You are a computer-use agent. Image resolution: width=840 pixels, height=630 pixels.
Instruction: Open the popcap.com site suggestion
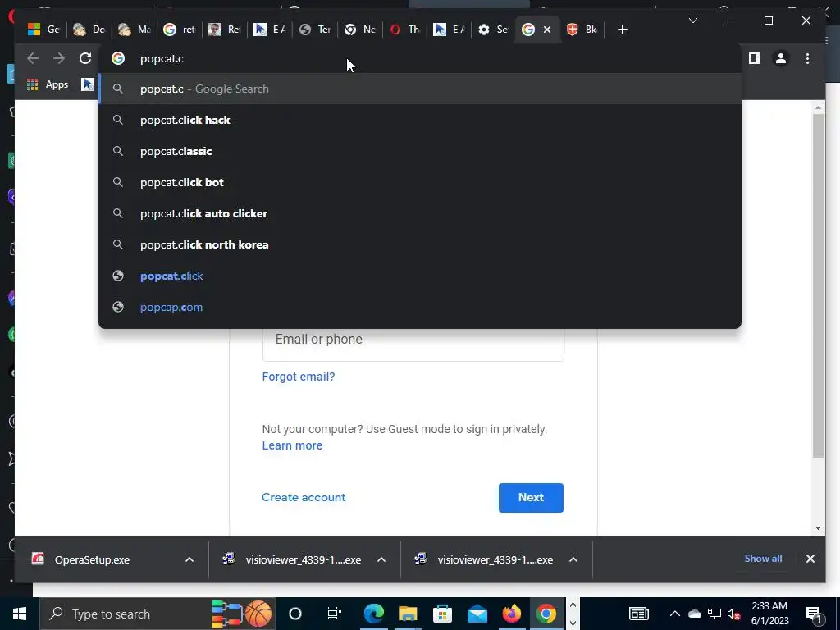coord(420,307)
